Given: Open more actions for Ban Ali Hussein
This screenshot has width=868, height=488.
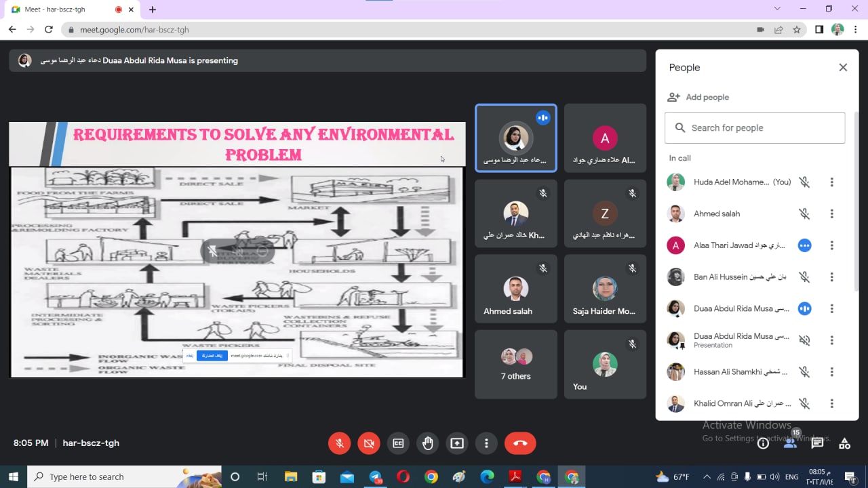Looking at the screenshot, I should click(x=831, y=277).
